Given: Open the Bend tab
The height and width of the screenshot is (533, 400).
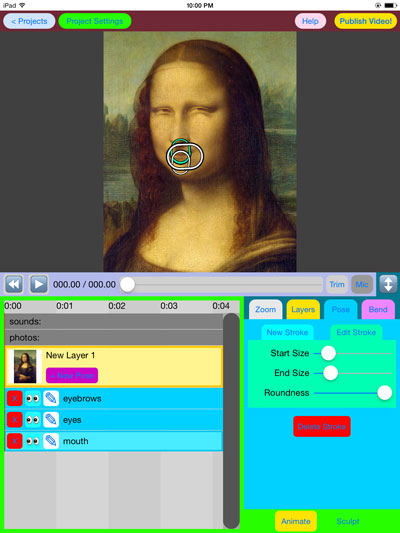Looking at the screenshot, I should [378, 309].
